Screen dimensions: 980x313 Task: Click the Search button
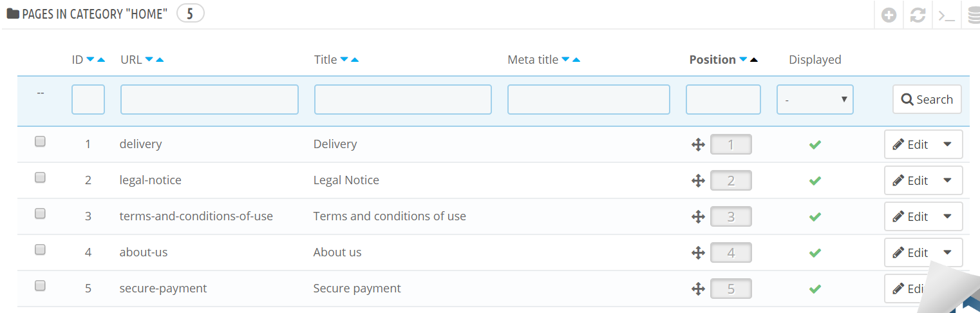click(927, 100)
